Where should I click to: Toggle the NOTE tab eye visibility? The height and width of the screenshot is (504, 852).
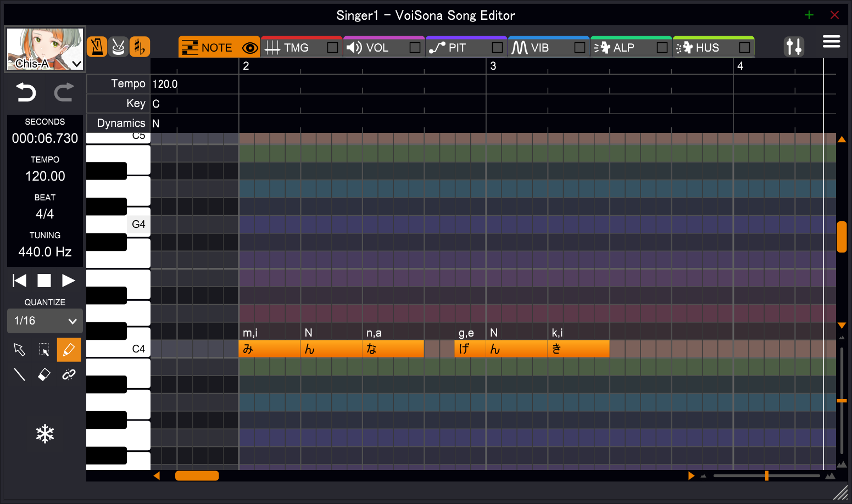tap(250, 48)
